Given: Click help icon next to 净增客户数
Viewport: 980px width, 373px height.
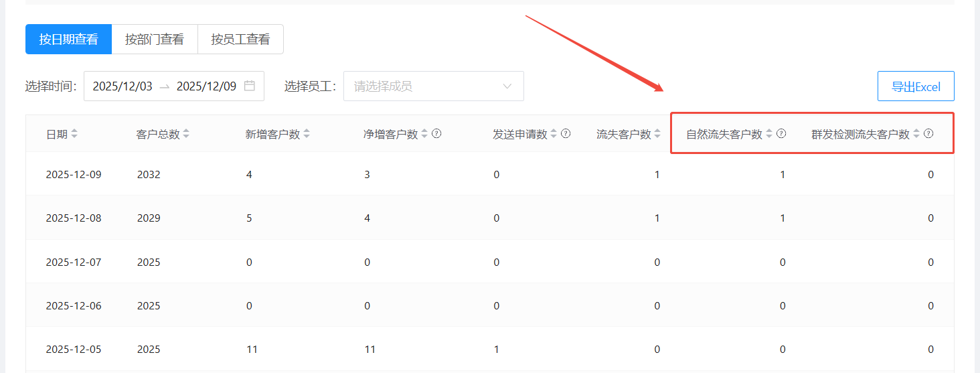Looking at the screenshot, I should tap(436, 134).
